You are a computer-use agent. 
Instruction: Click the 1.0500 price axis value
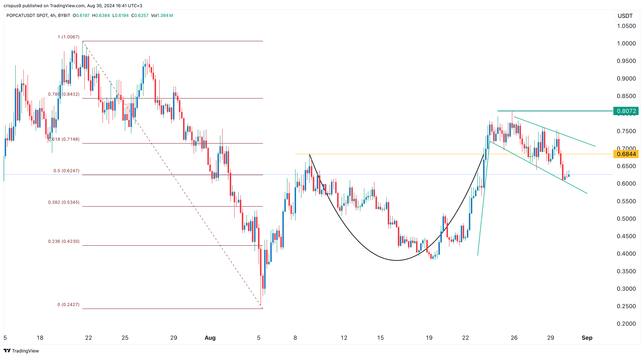click(x=626, y=26)
